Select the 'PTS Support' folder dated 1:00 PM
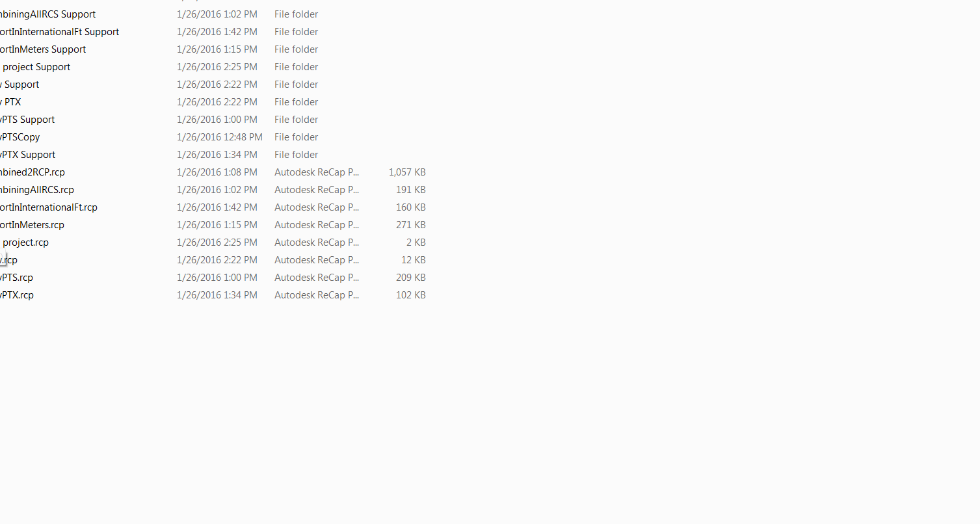The height and width of the screenshot is (524, 980). (27, 120)
